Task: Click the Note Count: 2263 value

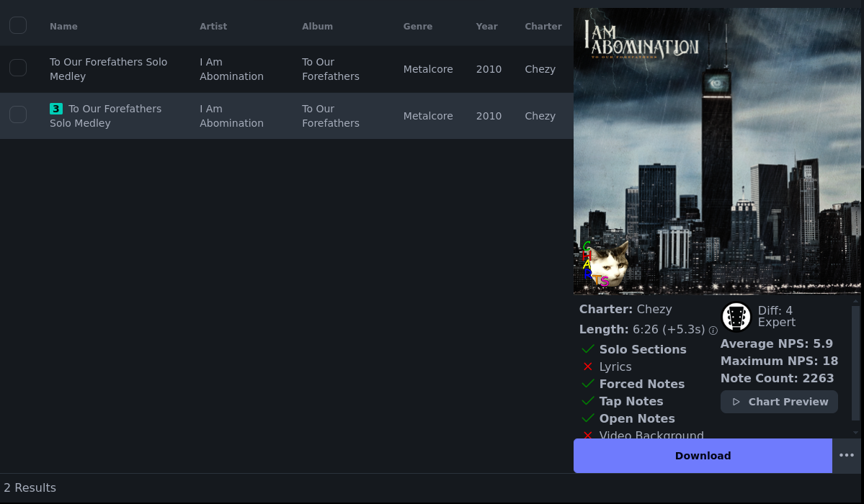Action: (x=777, y=379)
